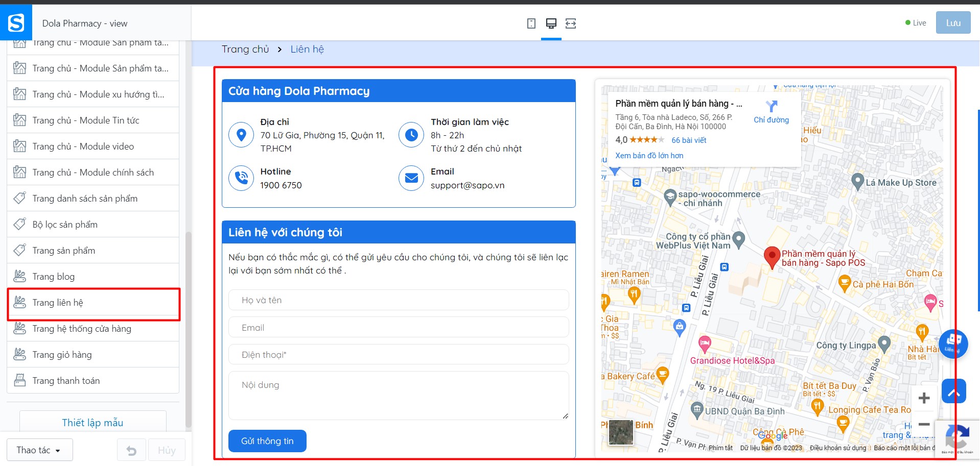Click Phím tắt on the map
980x466 pixels.
(720, 448)
